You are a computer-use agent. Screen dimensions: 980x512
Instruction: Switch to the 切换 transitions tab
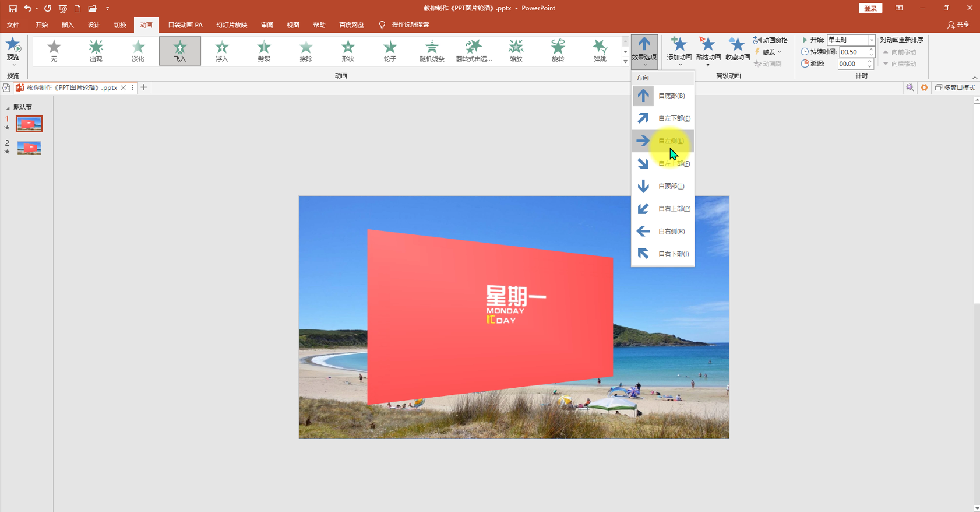pyautogui.click(x=120, y=25)
